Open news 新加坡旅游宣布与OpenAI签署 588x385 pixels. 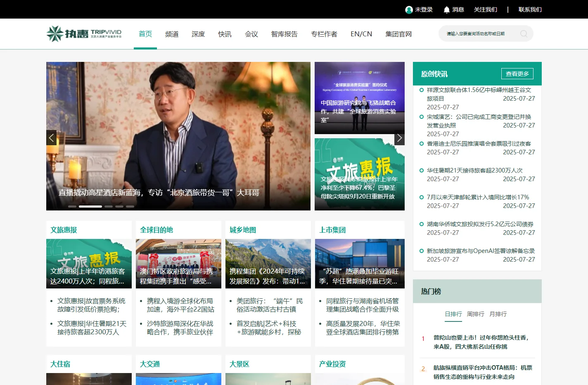click(x=481, y=251)
